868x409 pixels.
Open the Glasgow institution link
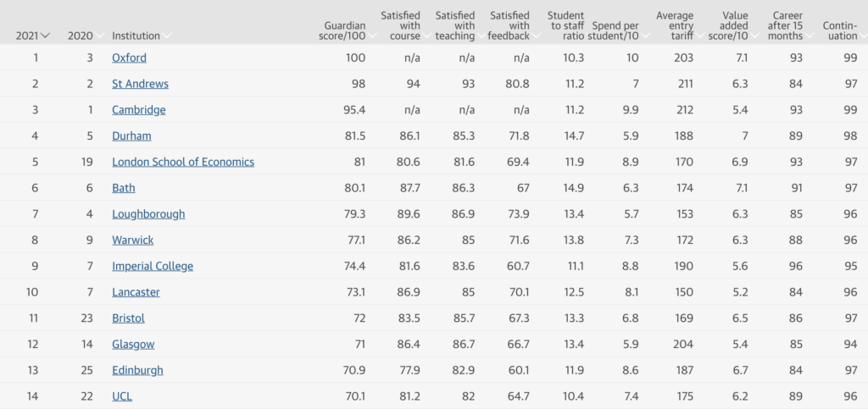(133, 344)
